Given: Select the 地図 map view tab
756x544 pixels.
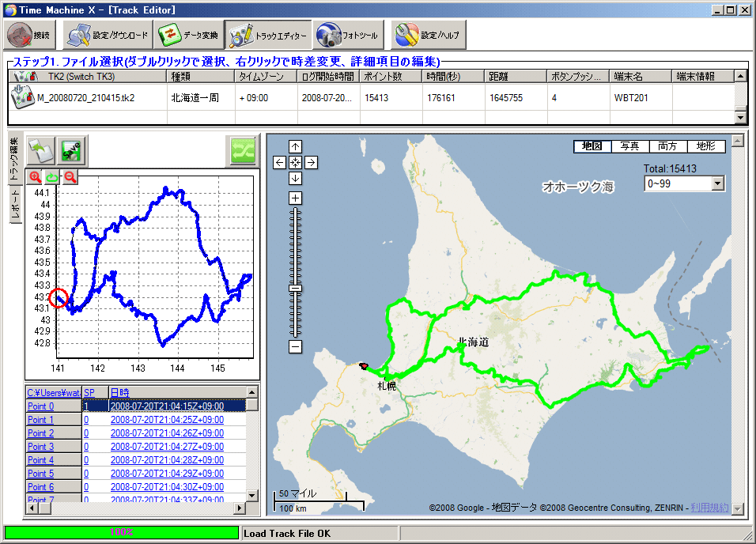Looking at the screenshot, I should pyautogui.click(x=592, y=146).
